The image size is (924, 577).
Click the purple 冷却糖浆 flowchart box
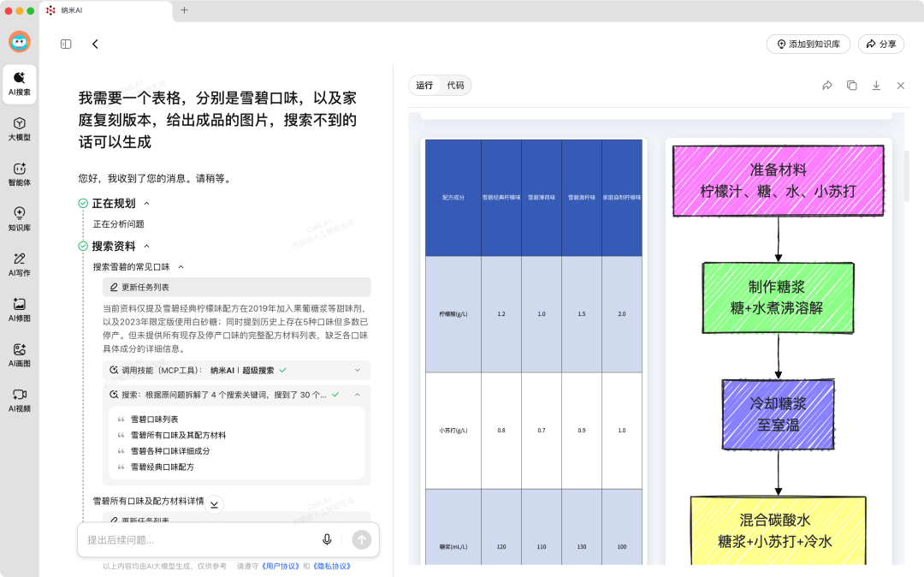click(778, 414)
